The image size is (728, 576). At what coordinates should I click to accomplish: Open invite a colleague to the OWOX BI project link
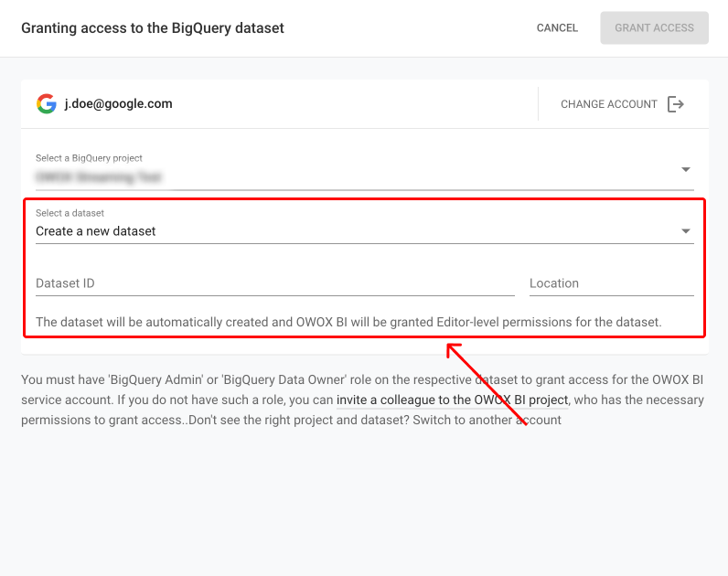coord(452,400)
